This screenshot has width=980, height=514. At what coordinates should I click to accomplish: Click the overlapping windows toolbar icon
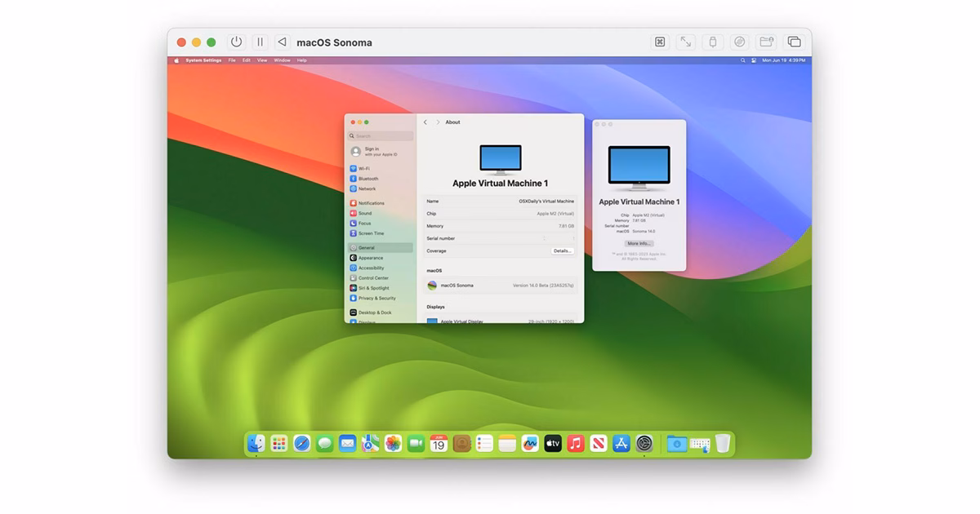click(x=794, y=42)
